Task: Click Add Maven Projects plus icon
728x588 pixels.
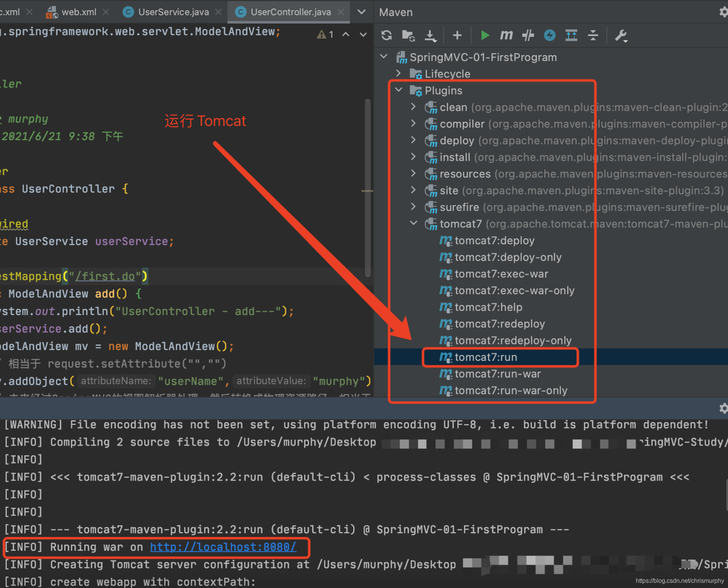Action: (457, 35)
